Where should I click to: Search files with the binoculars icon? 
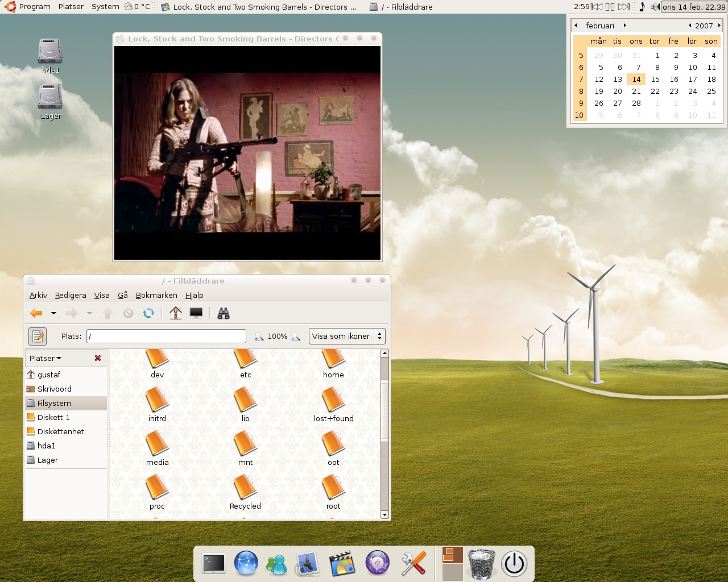click(x=224, y=313)
